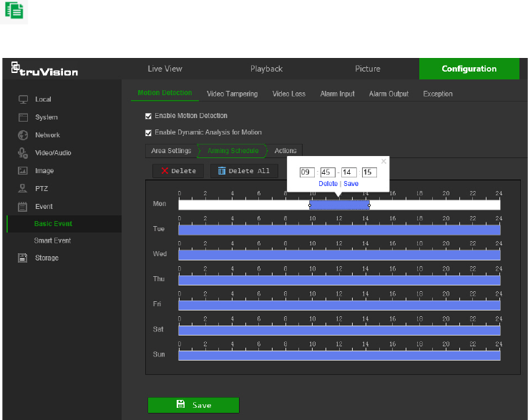Click the start hour field showing 09
The image size is (528, 420).
point(307,172)
